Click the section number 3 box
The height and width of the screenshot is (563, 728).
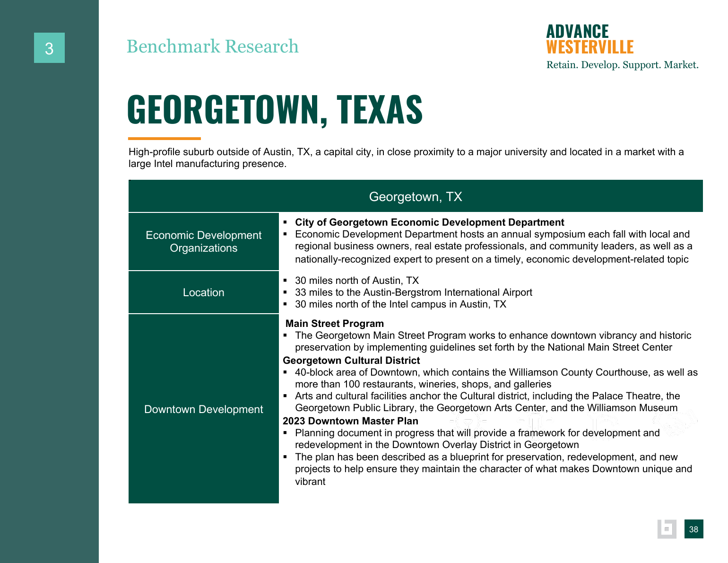pos(49,48)
